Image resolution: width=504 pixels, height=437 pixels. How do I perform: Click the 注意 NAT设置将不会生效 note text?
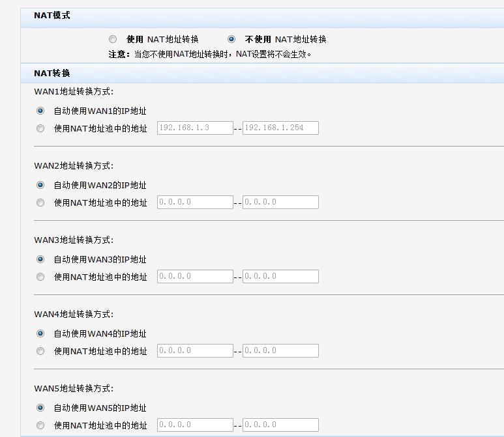(210, 54)
